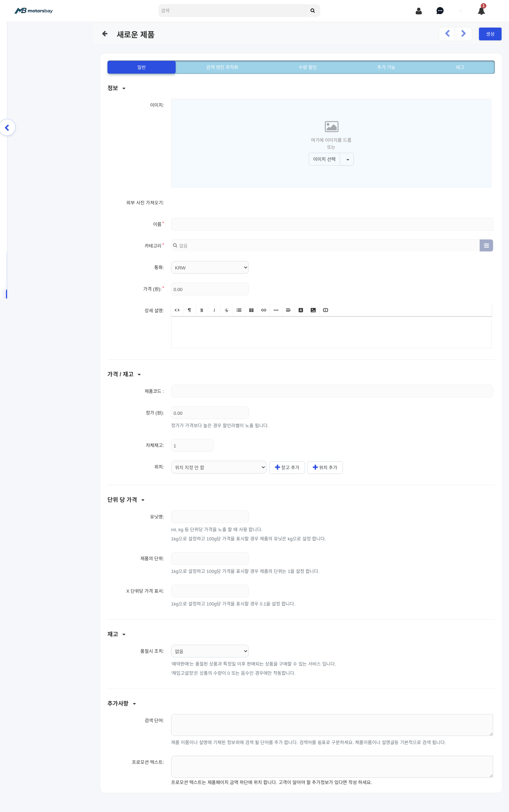509x812 pixels.
Task: Collapse the 추가사항 section
Action: 122,703
